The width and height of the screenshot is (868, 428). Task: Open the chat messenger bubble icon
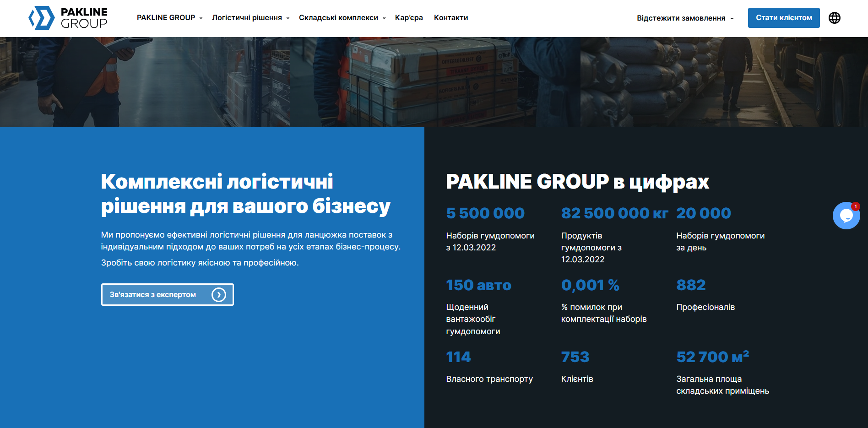pos(846,216)
